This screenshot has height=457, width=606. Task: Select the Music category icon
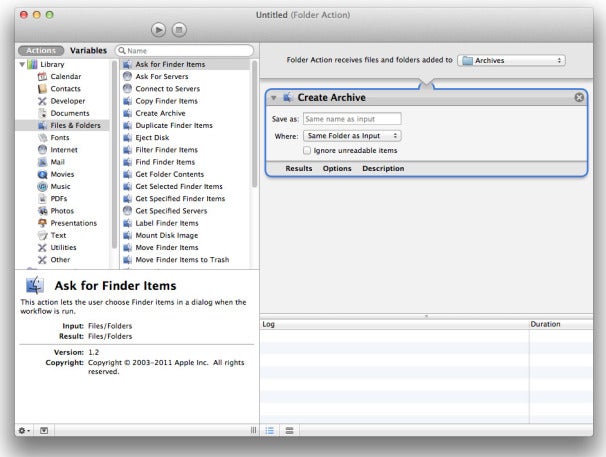[x=42, y=186]
